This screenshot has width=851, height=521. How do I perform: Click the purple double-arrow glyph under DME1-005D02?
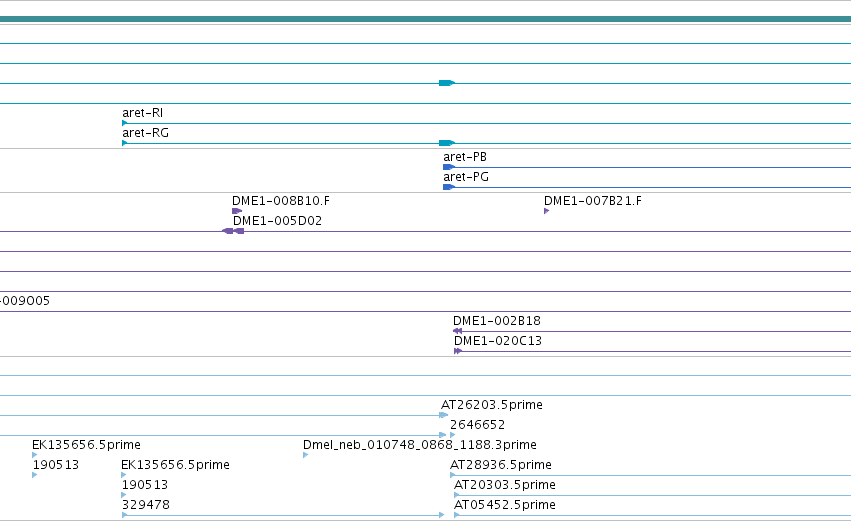(233, 231)
